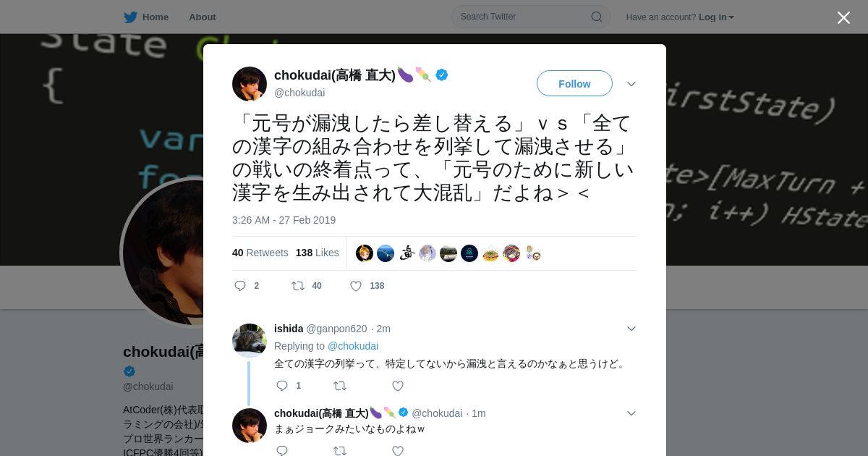The width and height of the screenshot is (868, 456).
Task: View the 138 Likes list
Action: coord(318,253)
